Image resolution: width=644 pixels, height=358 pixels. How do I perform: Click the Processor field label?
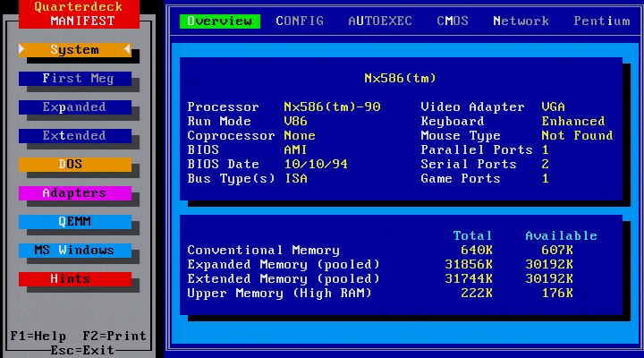click(x=224, y=107)
